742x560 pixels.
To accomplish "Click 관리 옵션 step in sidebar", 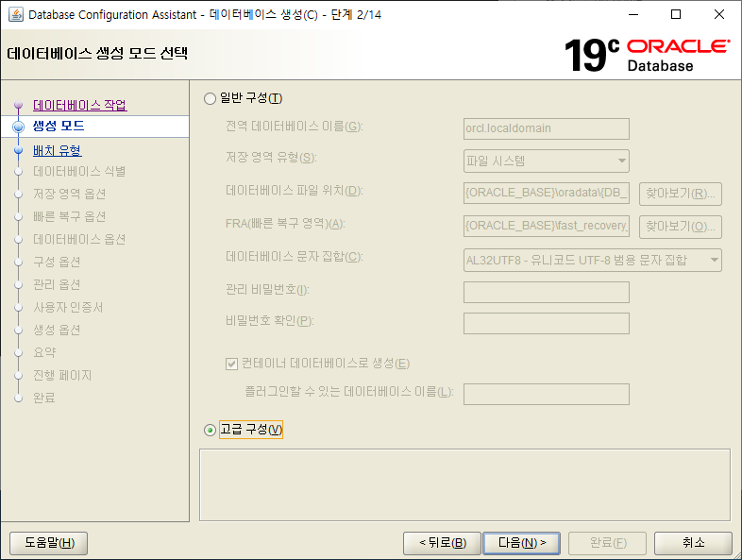I will pos(57,285).
